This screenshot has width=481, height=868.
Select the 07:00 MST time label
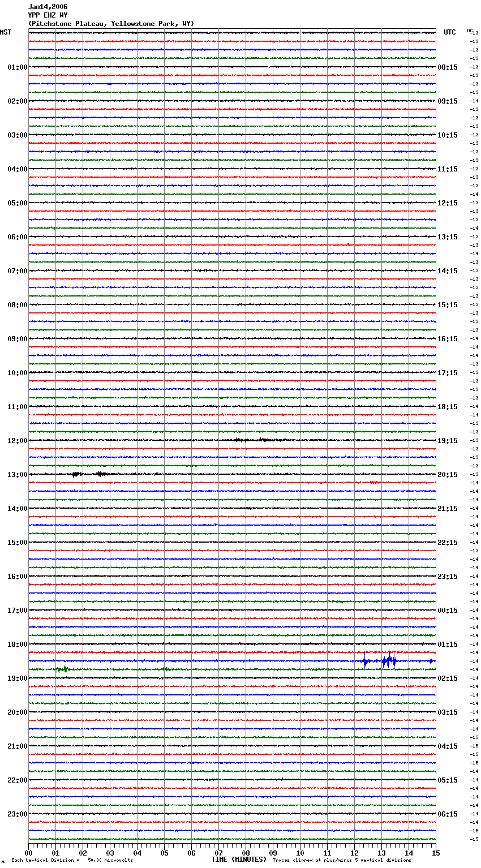(x=18, y=271)
